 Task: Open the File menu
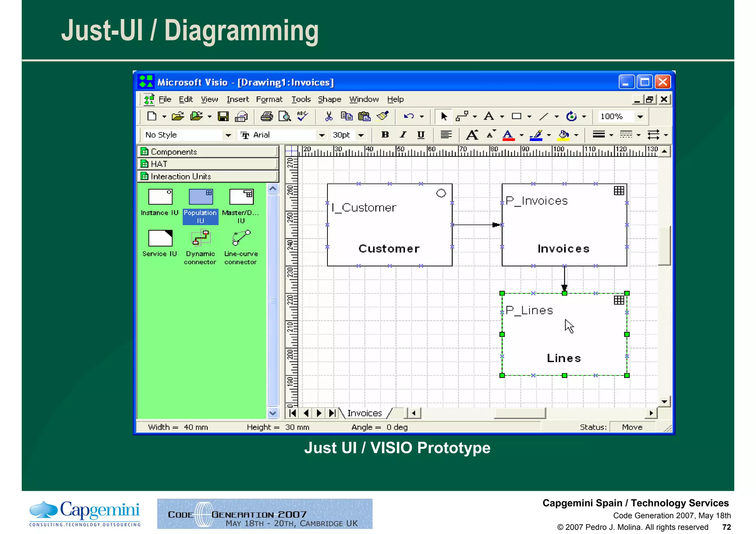tap(165, 99)
